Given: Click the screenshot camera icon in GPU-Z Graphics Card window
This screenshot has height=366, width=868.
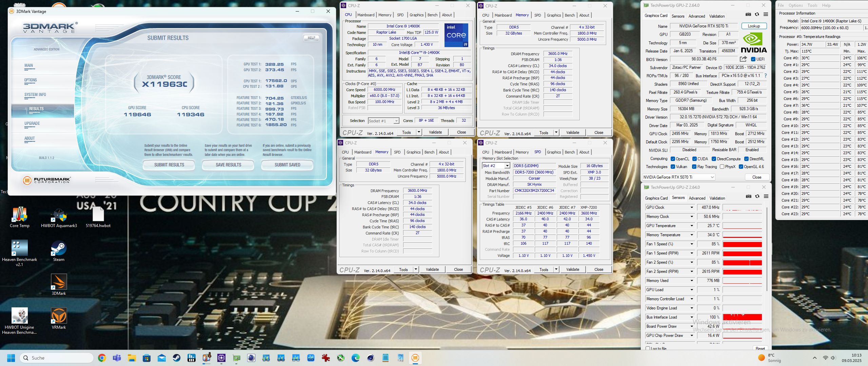Looking at the screenshot, I should tap(748, 15).
